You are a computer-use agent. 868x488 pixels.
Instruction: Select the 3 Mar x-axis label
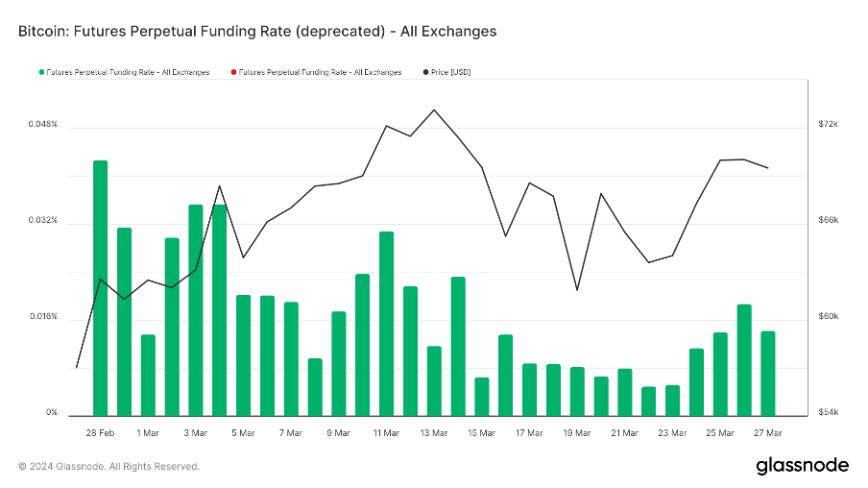tap(195, 433)
